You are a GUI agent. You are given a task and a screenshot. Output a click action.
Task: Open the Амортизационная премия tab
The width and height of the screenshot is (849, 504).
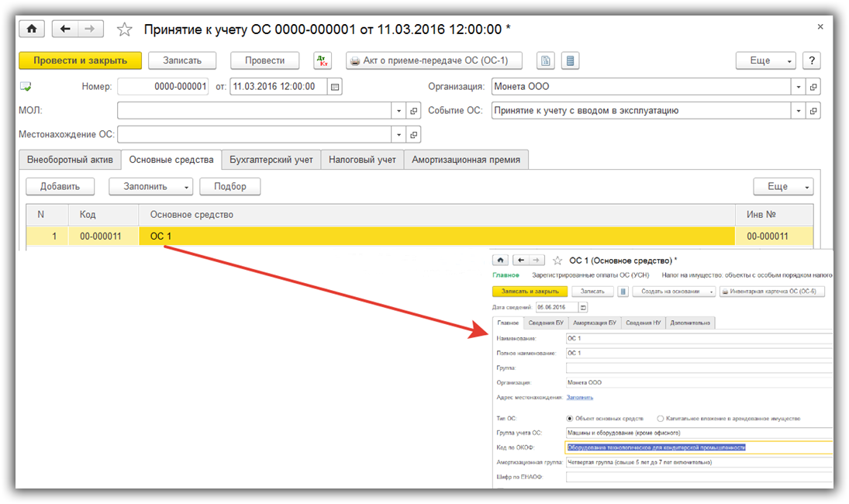coord(466,160)
